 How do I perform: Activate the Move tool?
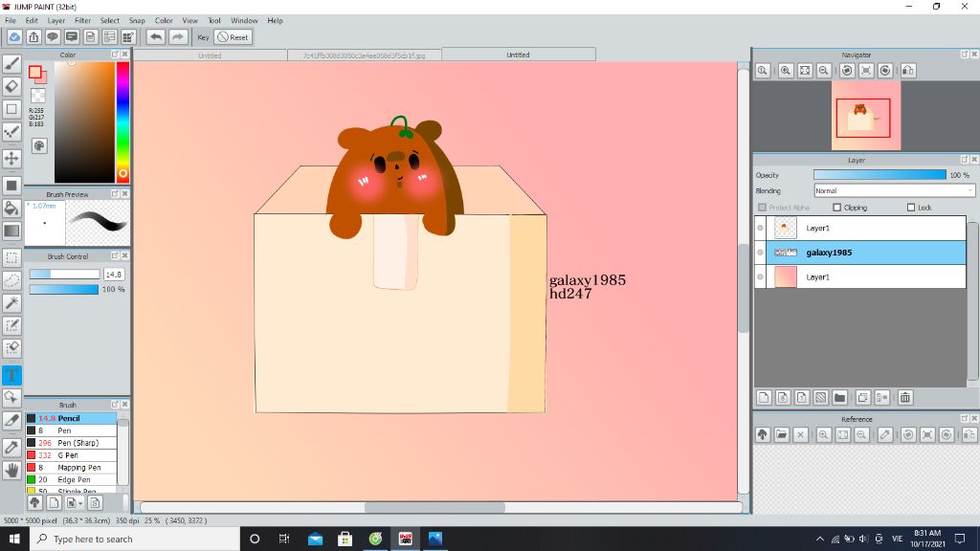pos(11,158)
